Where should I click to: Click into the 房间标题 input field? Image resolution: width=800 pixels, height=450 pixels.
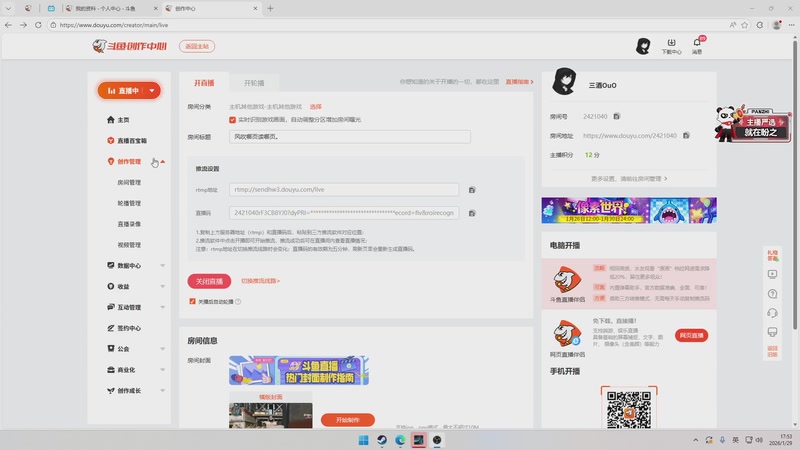349,137
